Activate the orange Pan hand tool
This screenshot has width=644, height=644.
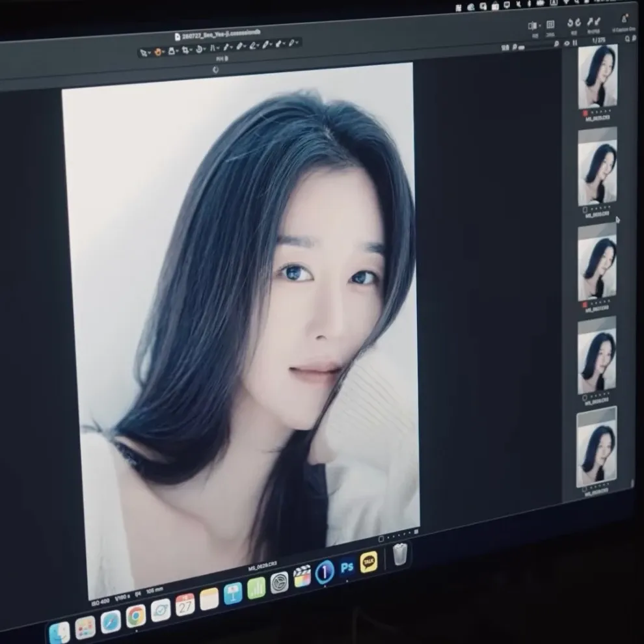point(157,52)
